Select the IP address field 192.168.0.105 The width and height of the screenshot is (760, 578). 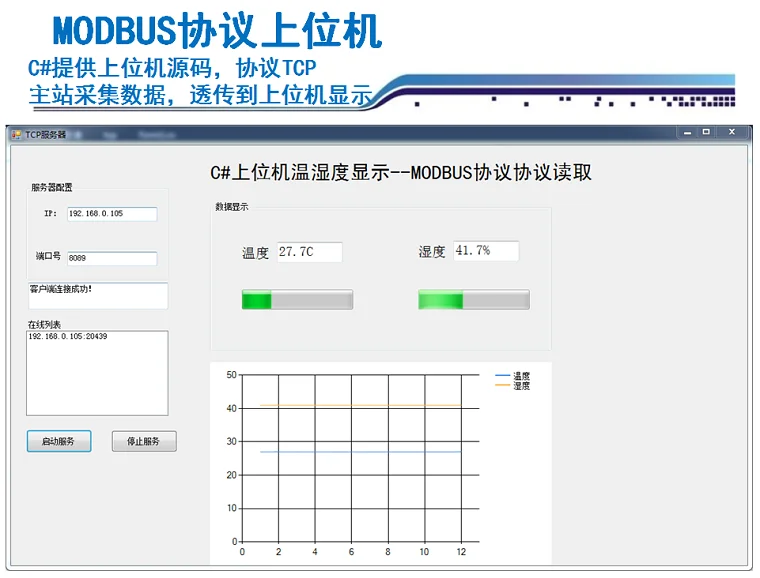[112, 214]
